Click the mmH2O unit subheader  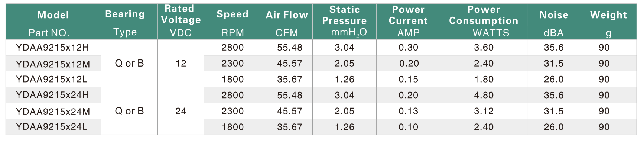pyautogui.click(x=349, y=33)
